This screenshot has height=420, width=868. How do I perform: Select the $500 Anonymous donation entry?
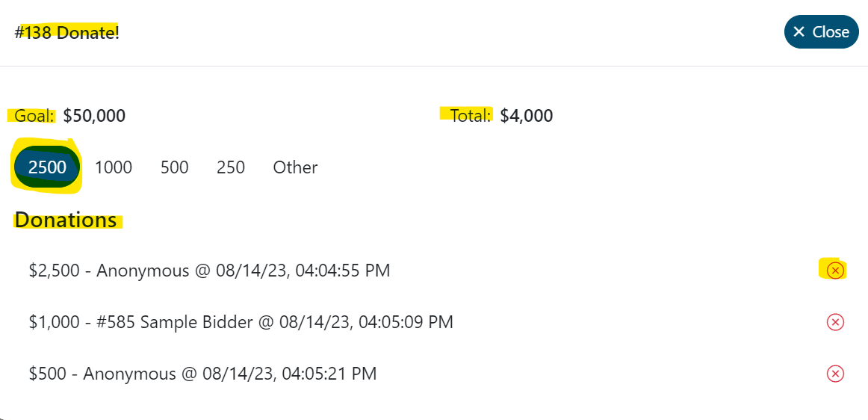pyautogui.click(x=202, y=374)
